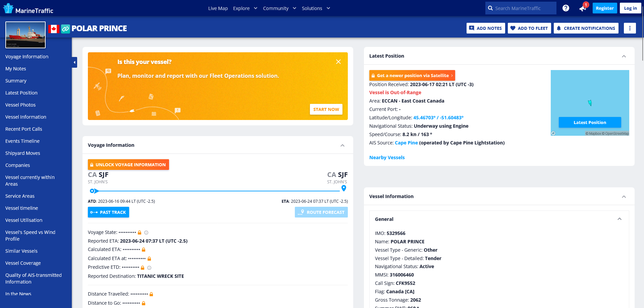Collapse the left sidebar with arrow tab
The image size is (644, 308).
74,62
